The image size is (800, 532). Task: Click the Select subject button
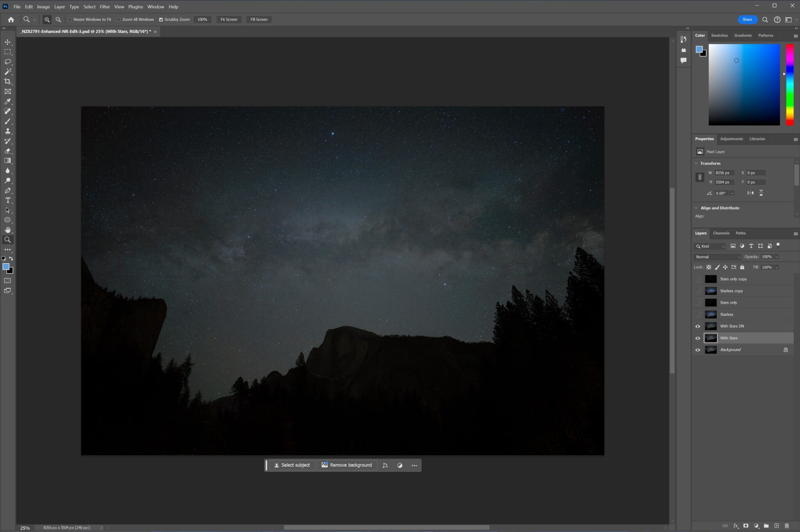[292, 465]
